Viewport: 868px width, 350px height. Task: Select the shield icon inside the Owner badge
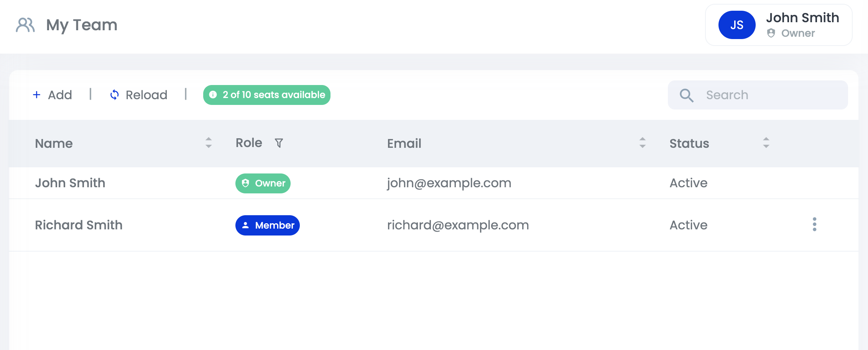pos(245,183)
